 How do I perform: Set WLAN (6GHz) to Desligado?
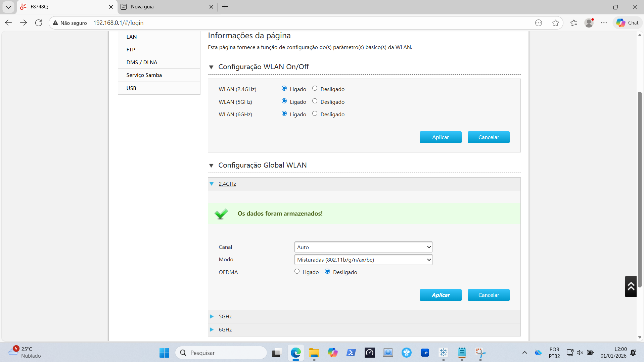315,114
